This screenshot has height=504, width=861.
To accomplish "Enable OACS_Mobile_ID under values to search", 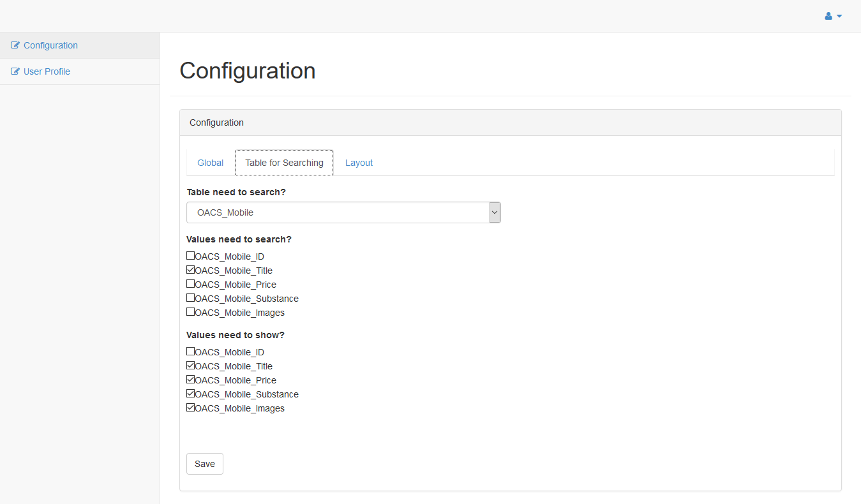I will click(x=191, y=256).
